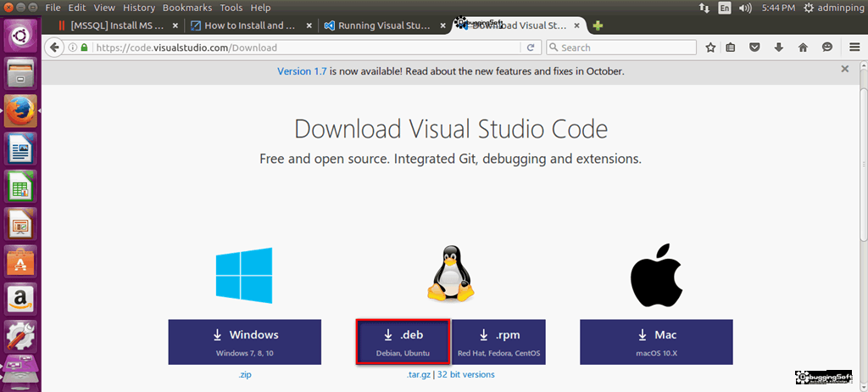
Task: Click the page info circle icon
Action: (73, 48)
